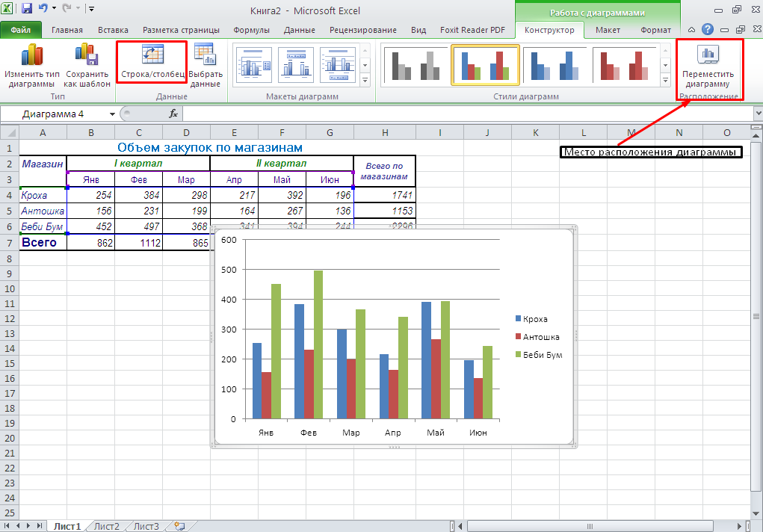Open the Макет ribbon tab
This screenshot has height=532, width=763.
607,30
